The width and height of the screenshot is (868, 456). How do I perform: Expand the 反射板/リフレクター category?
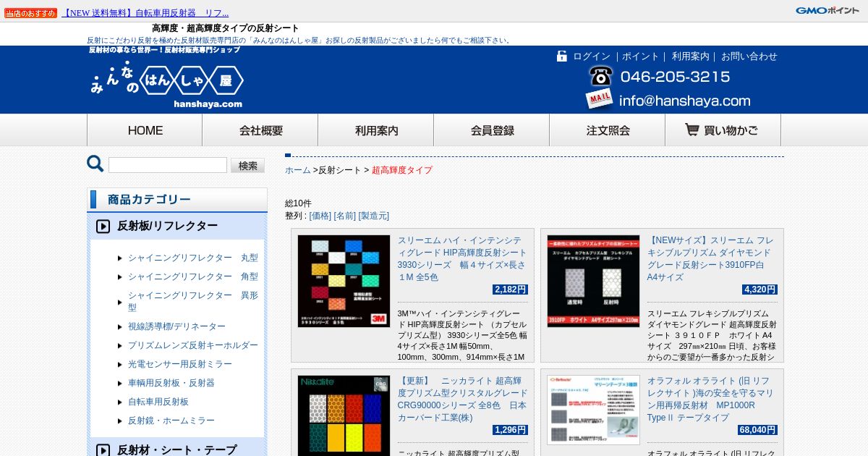click(177, 226)
